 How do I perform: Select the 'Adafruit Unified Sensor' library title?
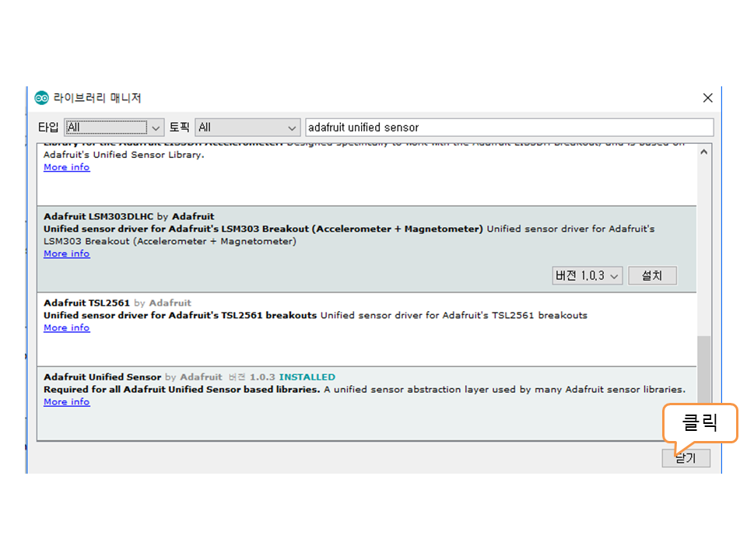[x=103, y=377]
